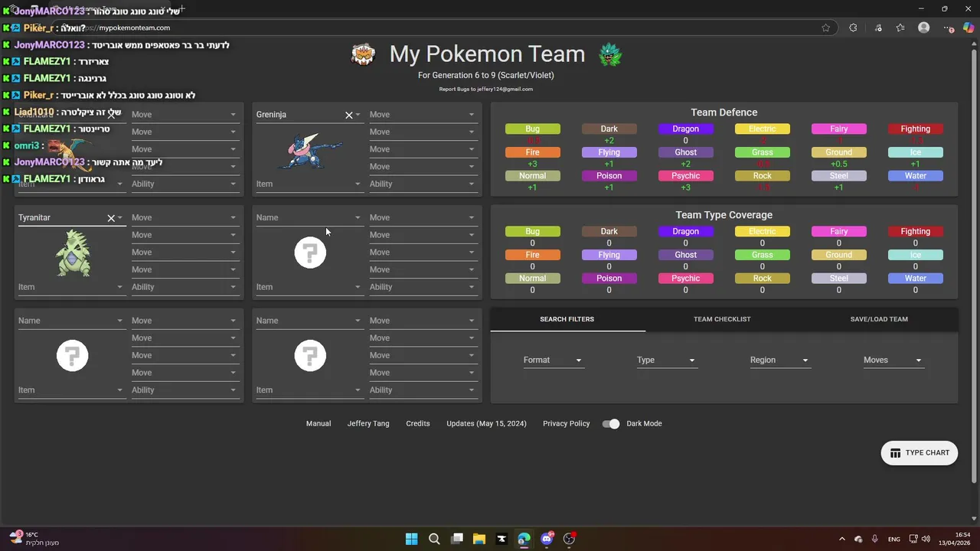Image resolution: width=980 pixels, height=551 pixels.
Task: Remove Tyranitar using its X icon
Action: [111, 218]
